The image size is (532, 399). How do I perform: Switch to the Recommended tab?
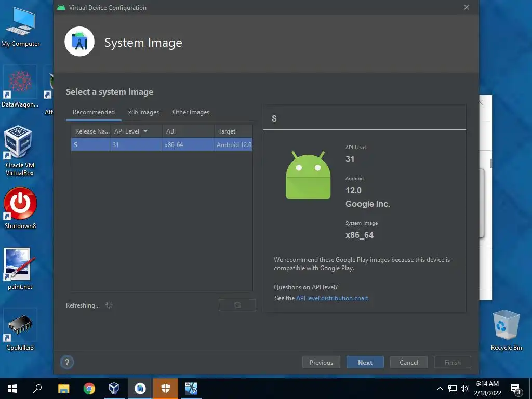coord(94,112)
